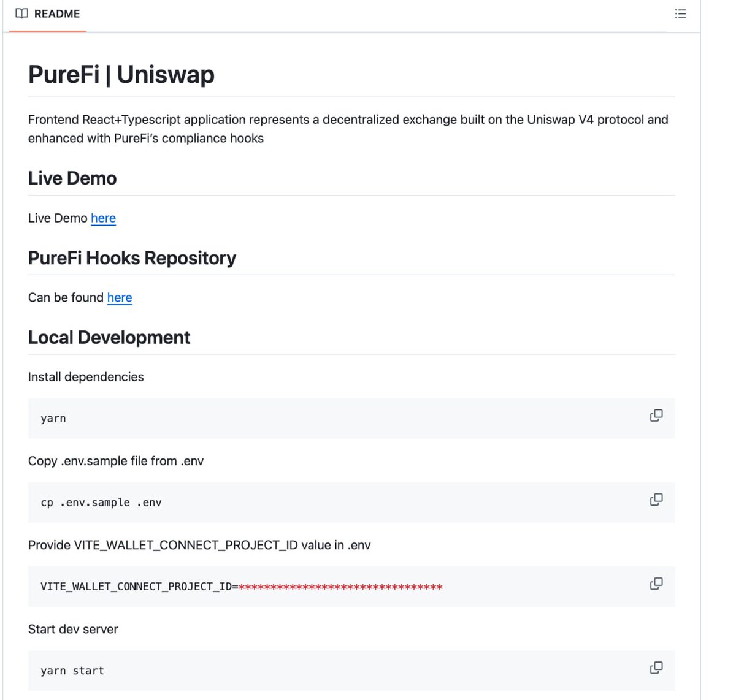This screenshot has height=700, width=736.
Task: Click the README book icon
Action: click(x=21, y=13)
